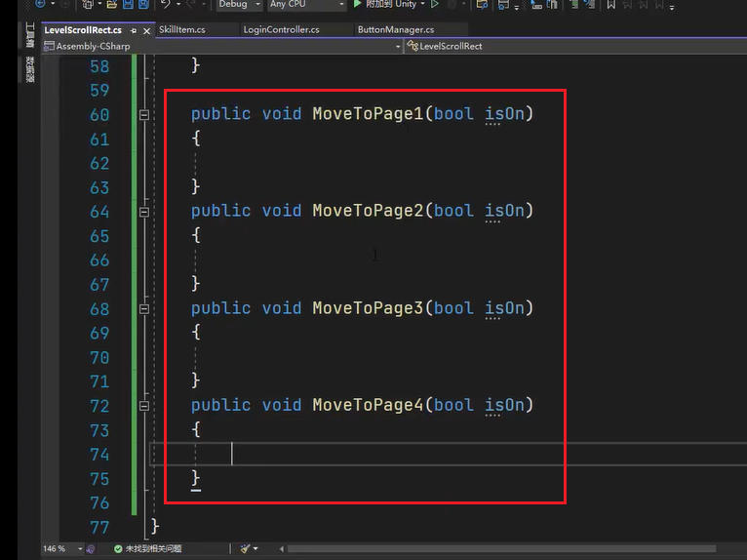Screen dimensions: 747x560
Task: Click the horizontal scrollbar left arrow
Action: (281, 549)
